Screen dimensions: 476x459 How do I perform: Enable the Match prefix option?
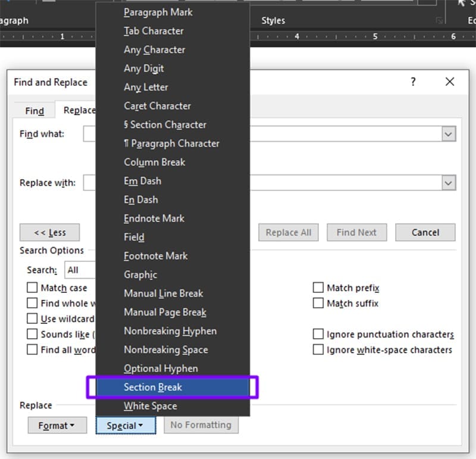[318, 288]
